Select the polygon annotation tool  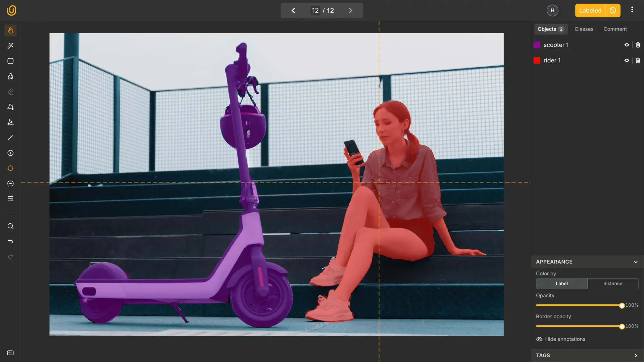10,107
